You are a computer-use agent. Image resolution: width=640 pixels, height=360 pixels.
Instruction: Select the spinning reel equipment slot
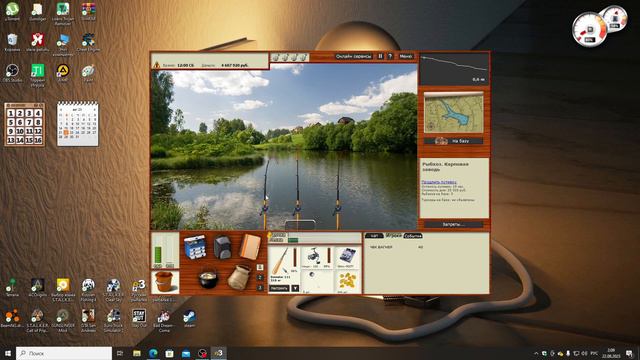(316, 257)
